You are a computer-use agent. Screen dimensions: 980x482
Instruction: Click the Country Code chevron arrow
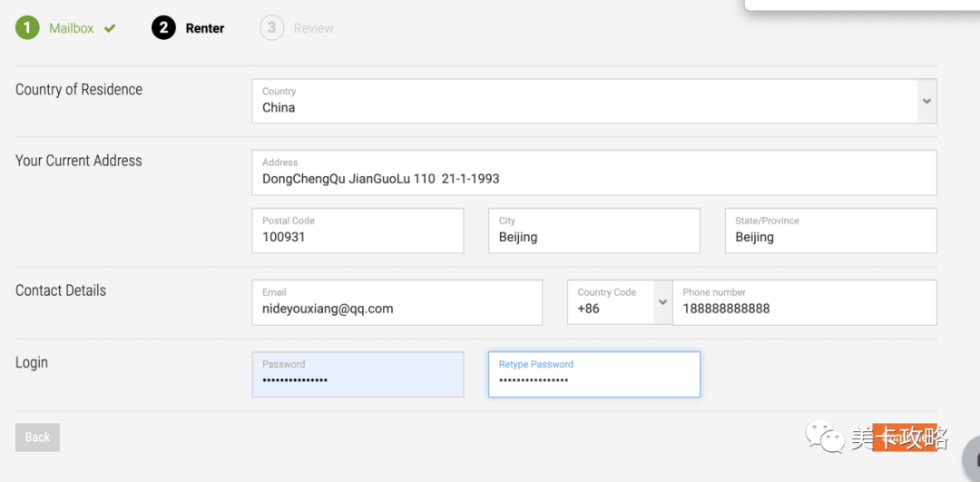(662, 302)
